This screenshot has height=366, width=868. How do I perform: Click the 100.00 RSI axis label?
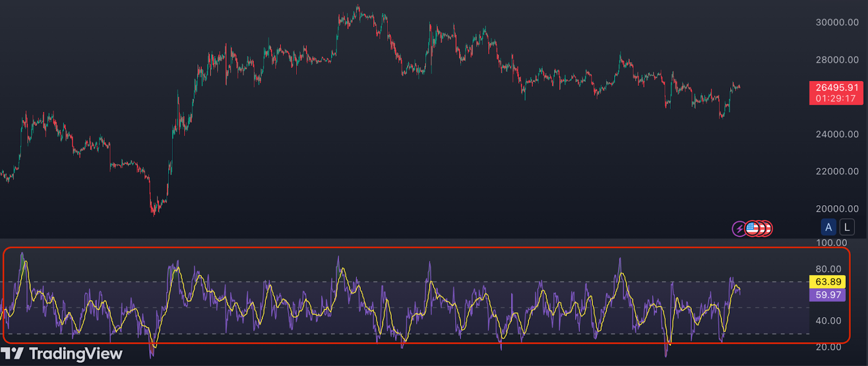[x=831, y=243]
